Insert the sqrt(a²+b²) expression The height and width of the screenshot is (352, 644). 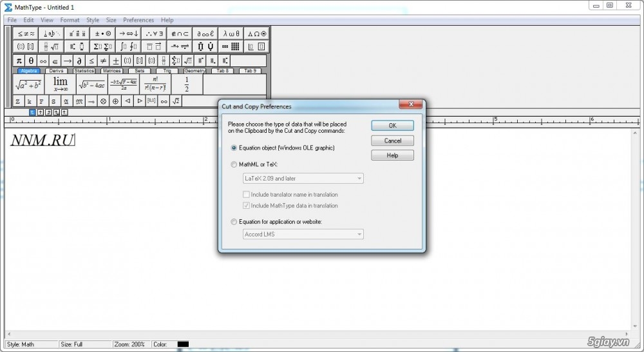(x=28, y=84)
